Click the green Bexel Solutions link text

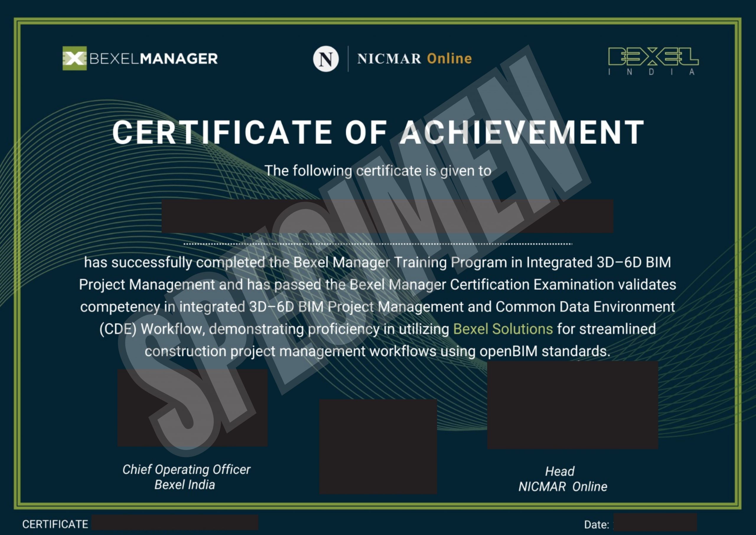(x=503, y=329)
